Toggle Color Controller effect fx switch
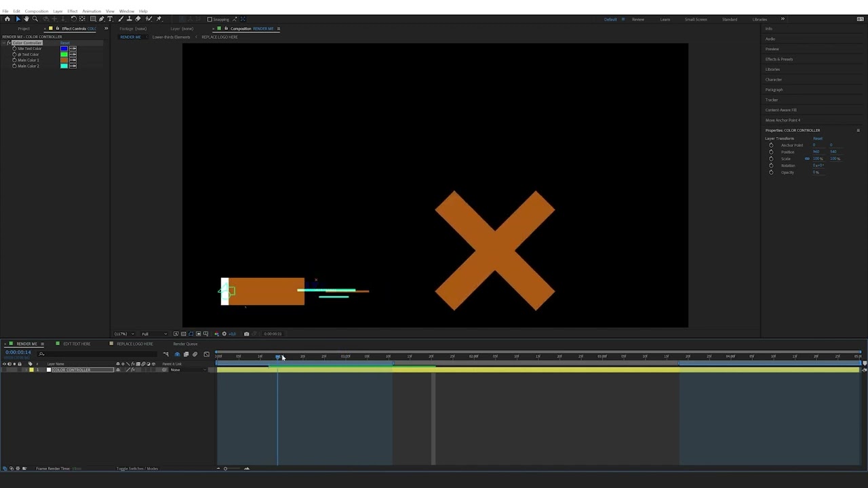 pyautogui.click(x=9, y=43)
